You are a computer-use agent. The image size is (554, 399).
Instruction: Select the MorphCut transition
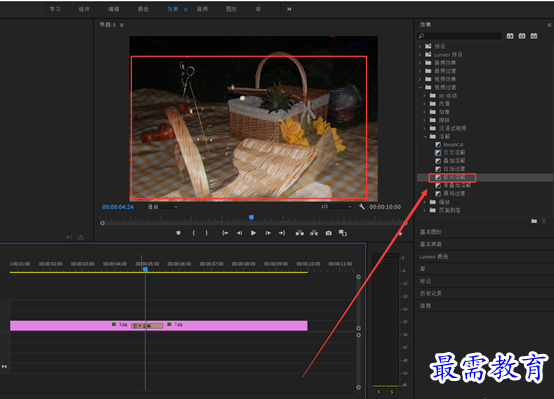click(453, 145)
